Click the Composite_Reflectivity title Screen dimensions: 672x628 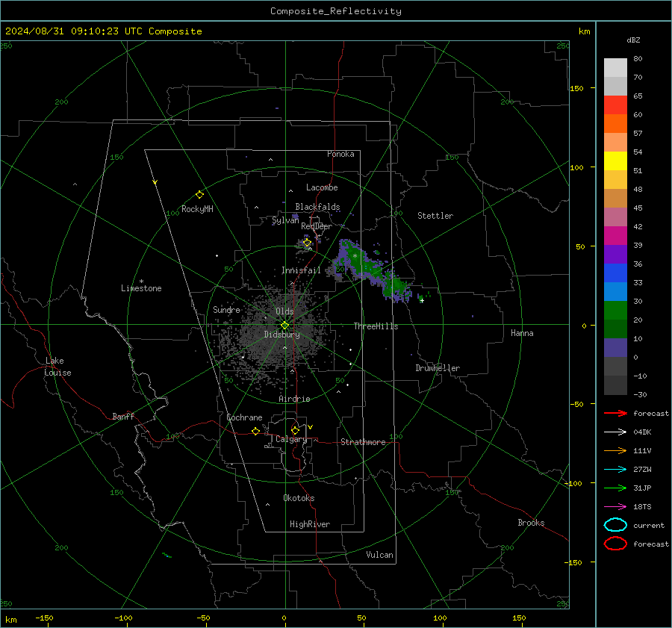[x=336, y=11]
